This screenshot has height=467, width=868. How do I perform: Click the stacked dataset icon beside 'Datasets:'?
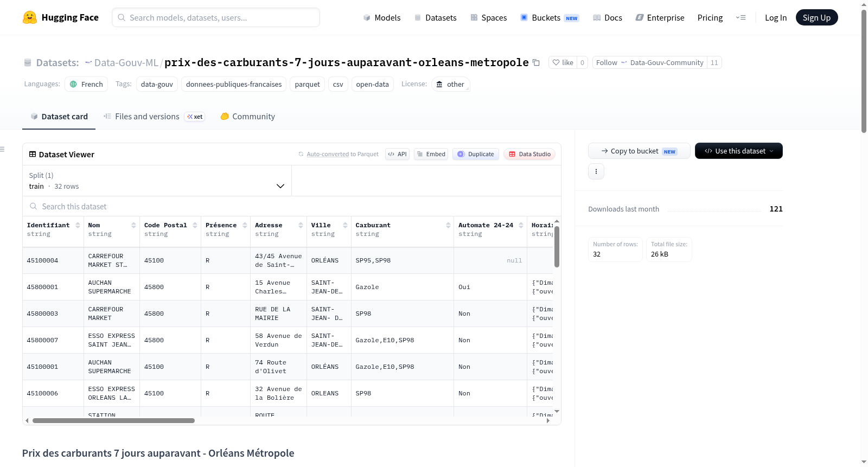tap(28, 62)
